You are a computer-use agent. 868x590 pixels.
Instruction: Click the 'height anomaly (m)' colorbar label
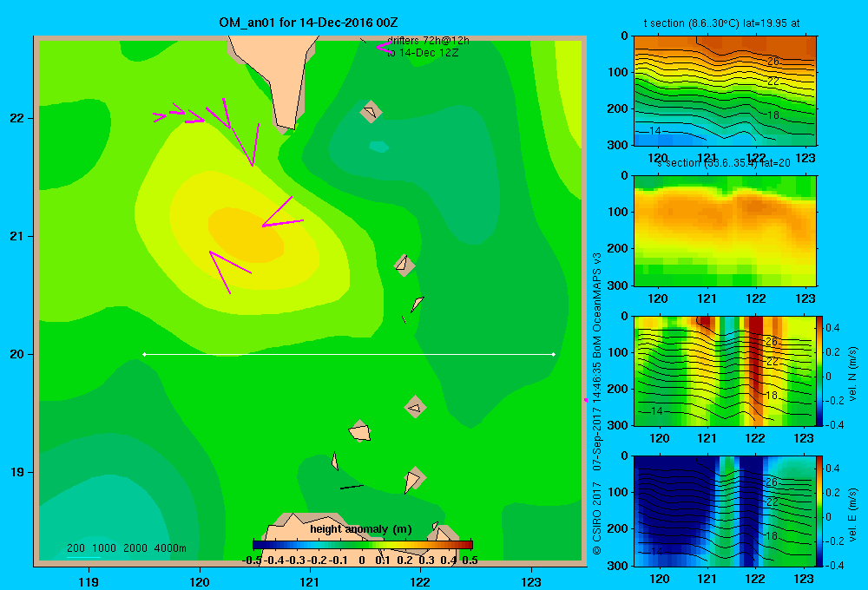pos(361,529)
